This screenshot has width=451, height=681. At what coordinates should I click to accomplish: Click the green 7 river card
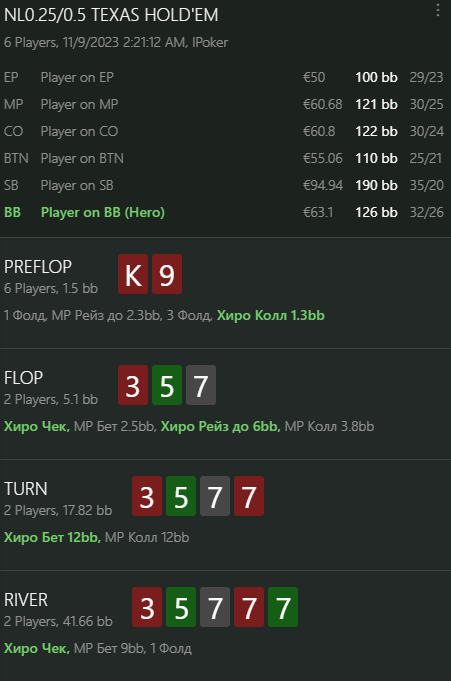pyautogui.click(x=283, y=607)
